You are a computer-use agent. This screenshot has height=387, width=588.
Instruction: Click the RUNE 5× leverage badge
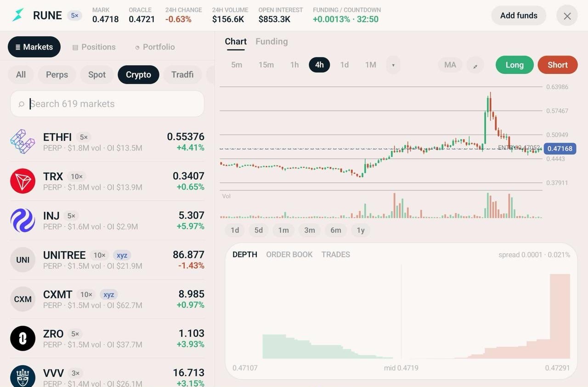point(74,16)
